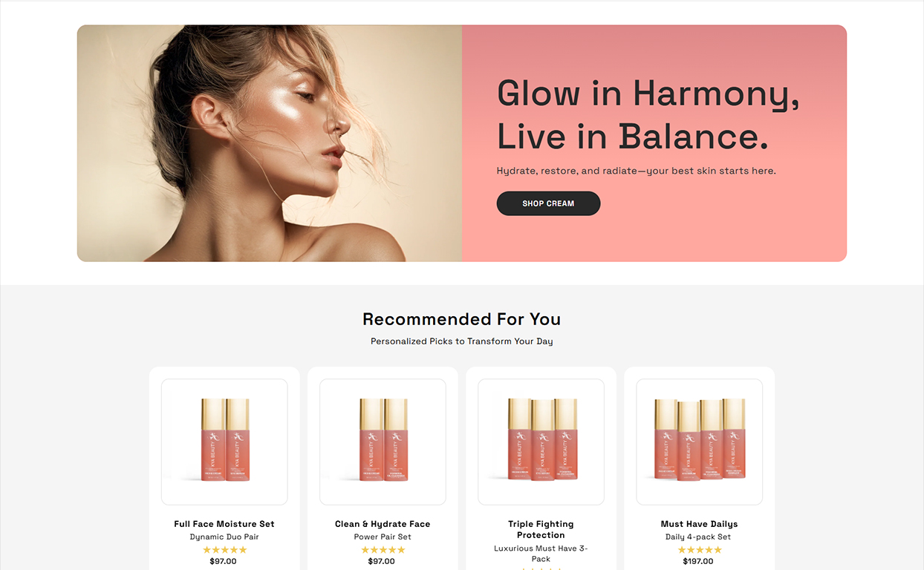Screen dimensions: 924x570
Task: Click star rating under Clean & Hydrate Face
Action: click(x=383, y=550)
